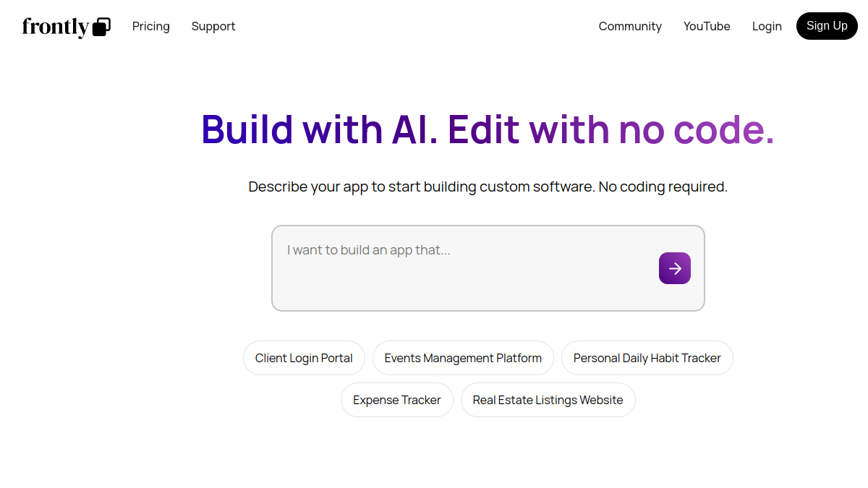Click the black Sign Up button
This screenshot has height=488, width=868.
pyautogui.click(x=827, y=26)
